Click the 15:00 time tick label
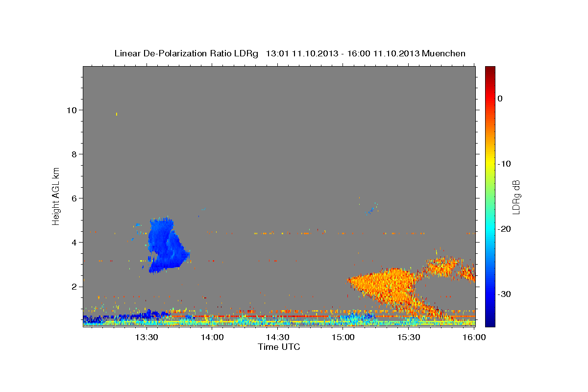This screenshot has height=392, width=588. coord(343,337)
